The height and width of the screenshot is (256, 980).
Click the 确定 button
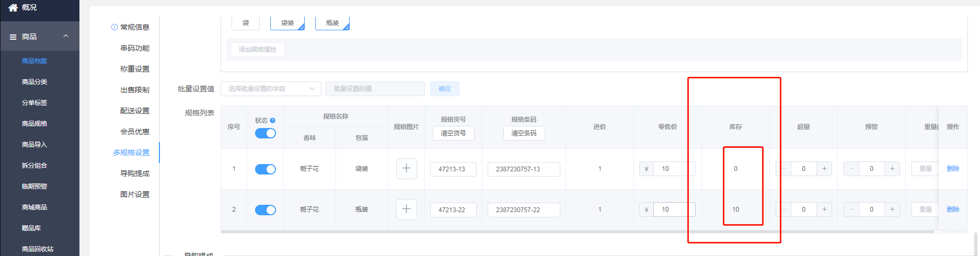(x=445, y=89)
